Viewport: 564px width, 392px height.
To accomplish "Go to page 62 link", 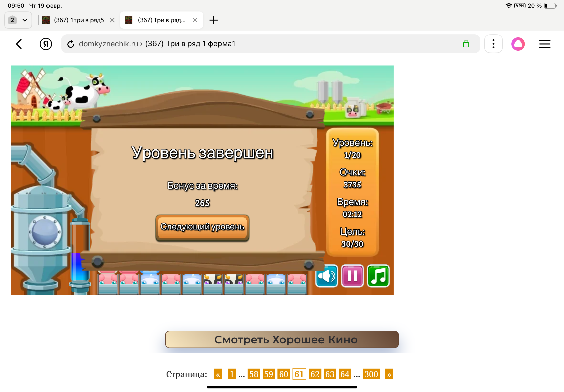I will [315, 374].
